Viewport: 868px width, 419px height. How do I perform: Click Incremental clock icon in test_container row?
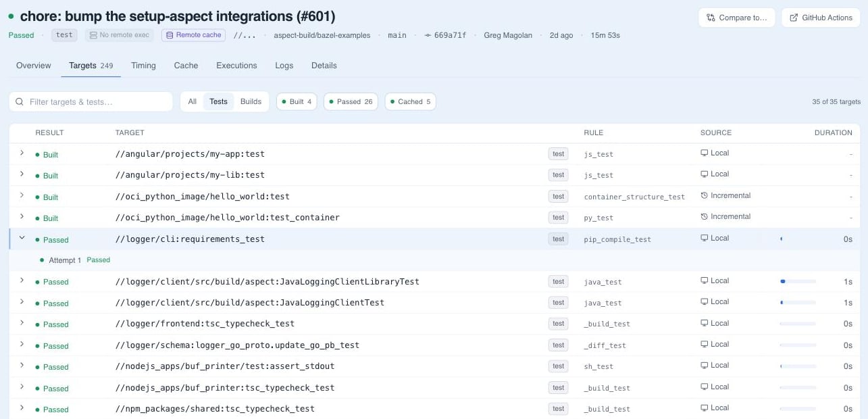tap(704, 217)
